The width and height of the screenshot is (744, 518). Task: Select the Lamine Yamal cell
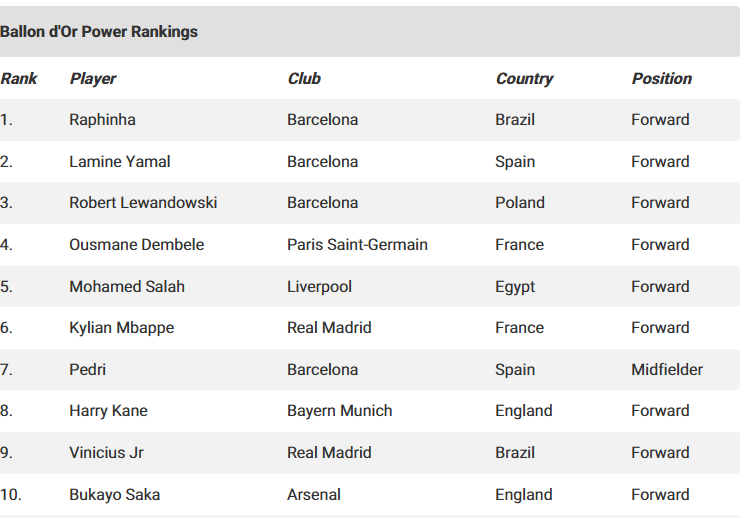pos(120,161)
